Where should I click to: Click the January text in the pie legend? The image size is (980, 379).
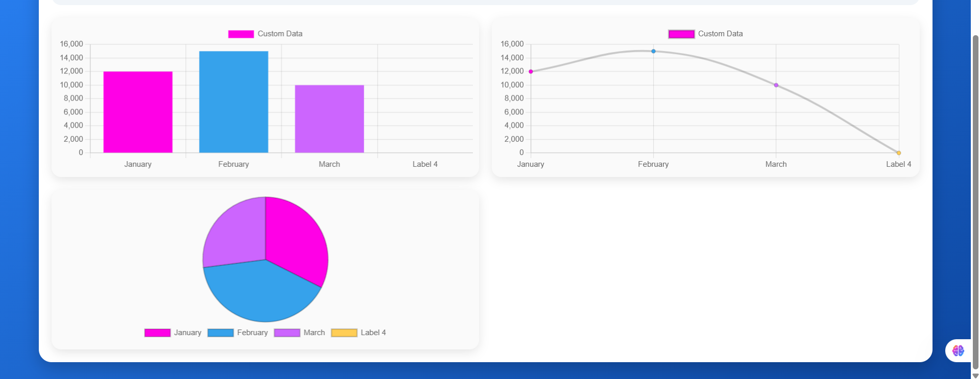(x=187, y=333)
